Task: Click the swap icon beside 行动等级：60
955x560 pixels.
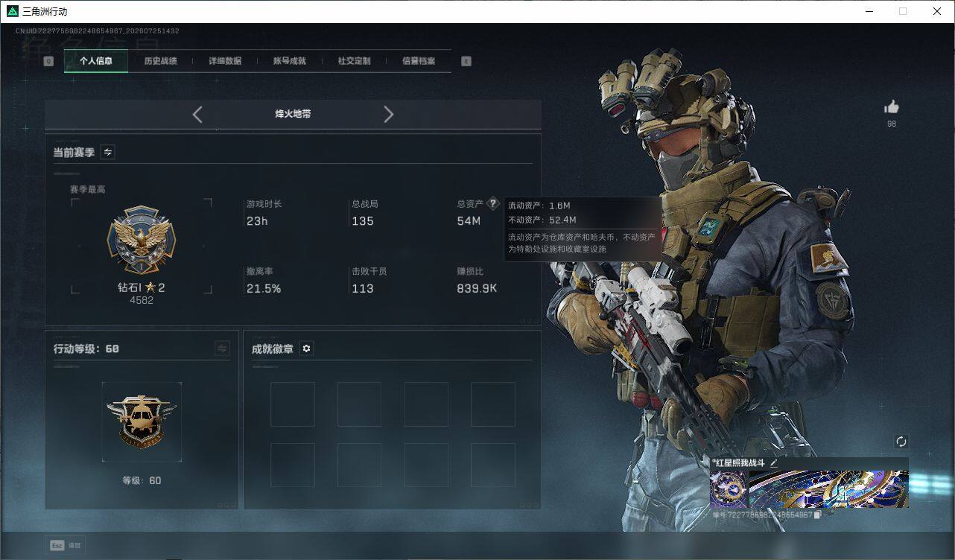Action: point(222,348)
